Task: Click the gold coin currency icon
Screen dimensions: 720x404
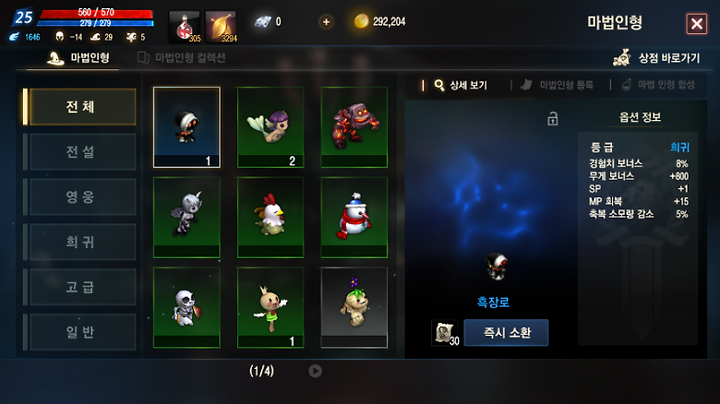Action: tap(361, 21)
